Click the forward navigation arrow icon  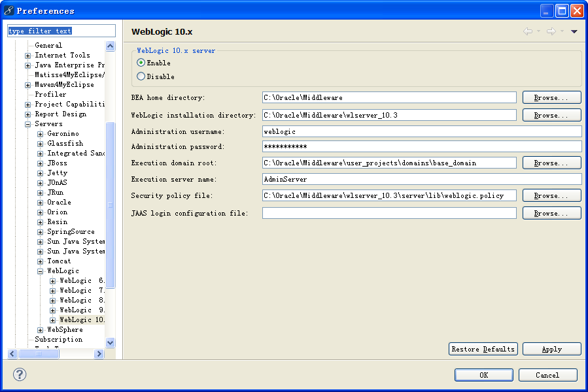point(551,31)
